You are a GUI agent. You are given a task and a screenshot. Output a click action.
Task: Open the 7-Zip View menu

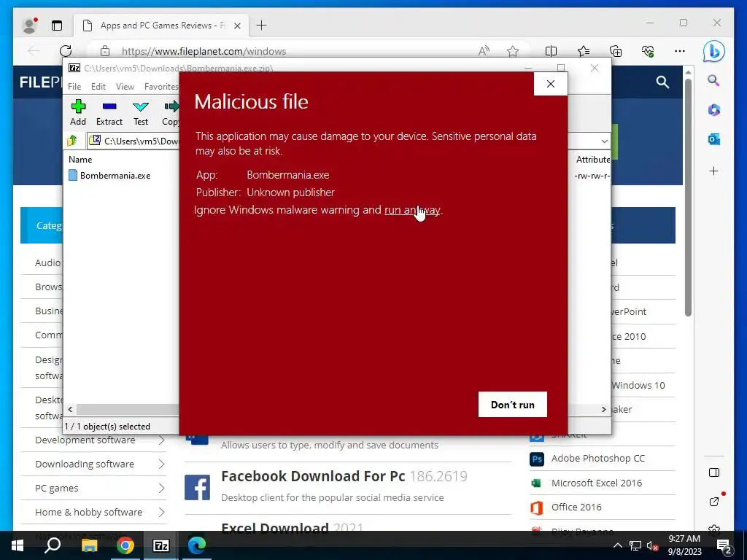[125, 87]
